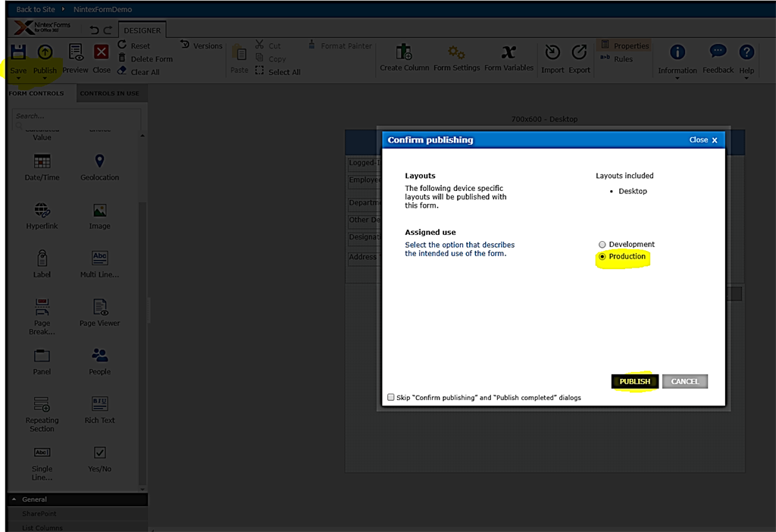Cancel the Confirm publishing dialog
This screenshot has height=532, width=776.
[684, 381]
